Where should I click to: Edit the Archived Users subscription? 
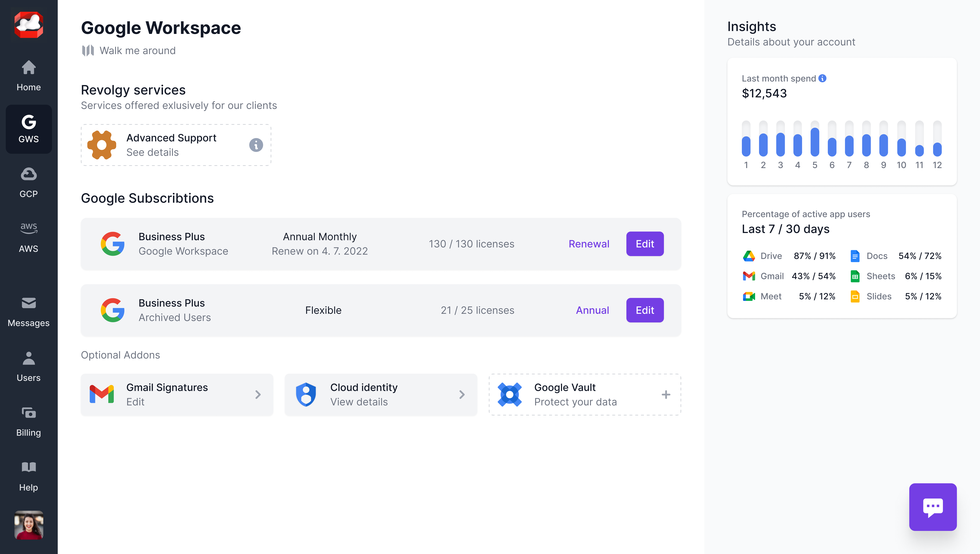click(645, 310)
